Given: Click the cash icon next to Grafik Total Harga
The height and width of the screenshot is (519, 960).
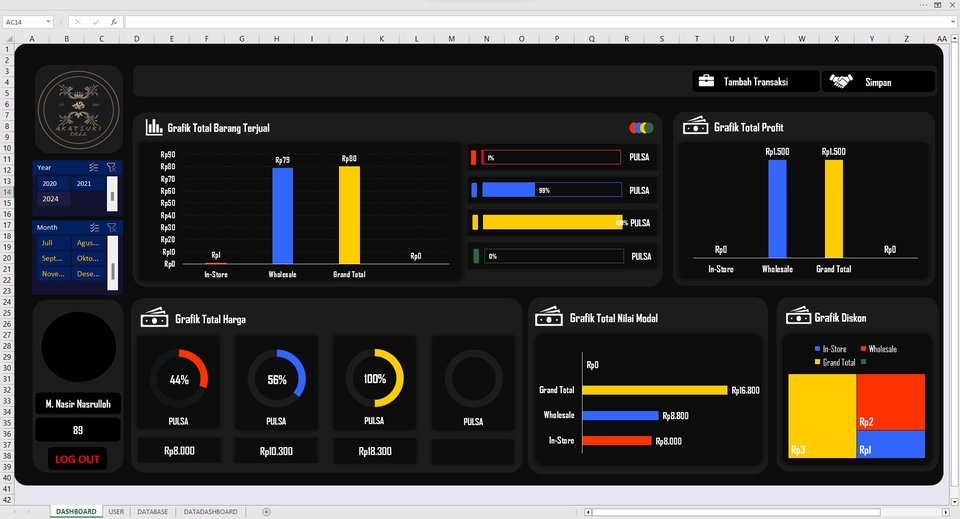Looking at the screenshot, I should pos(154,318).
